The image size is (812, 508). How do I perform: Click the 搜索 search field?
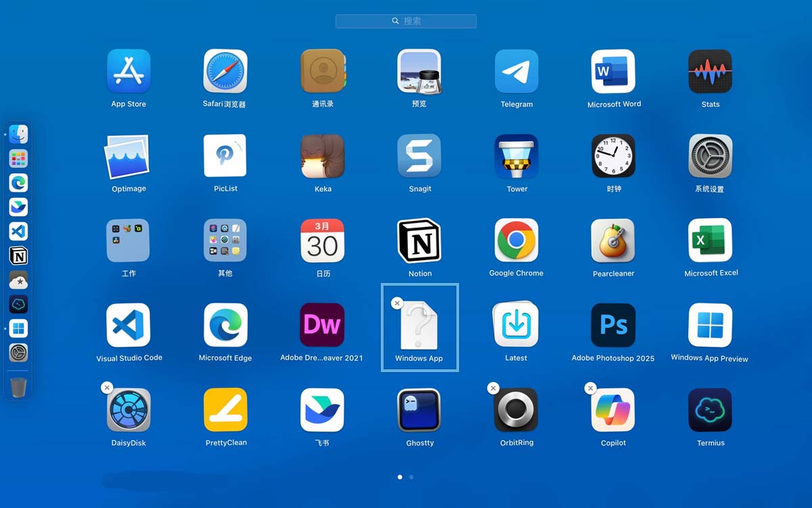(x=406, y=21)
